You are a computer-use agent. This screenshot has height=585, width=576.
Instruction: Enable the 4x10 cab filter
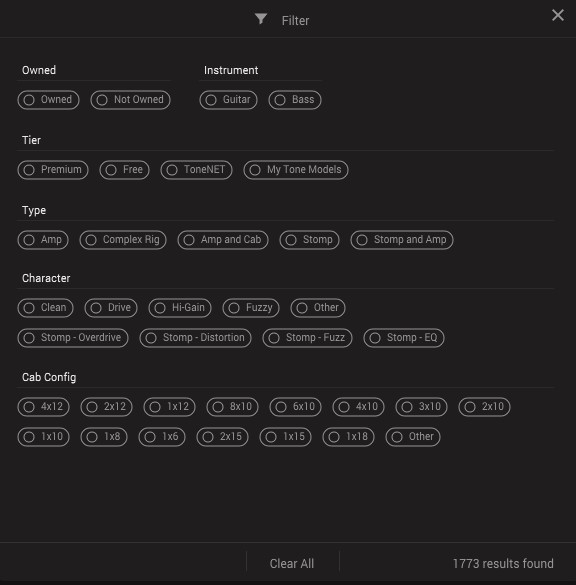coord(359,407)
